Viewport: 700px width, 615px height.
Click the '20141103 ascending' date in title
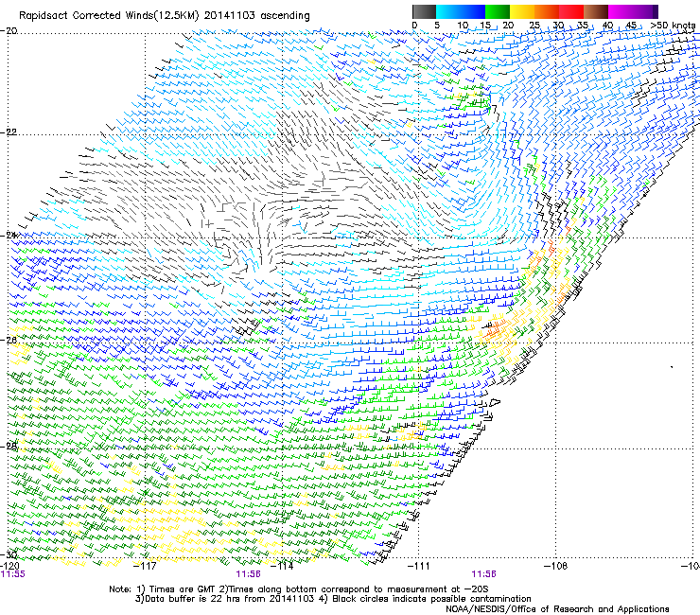click(x=256, y=16)
